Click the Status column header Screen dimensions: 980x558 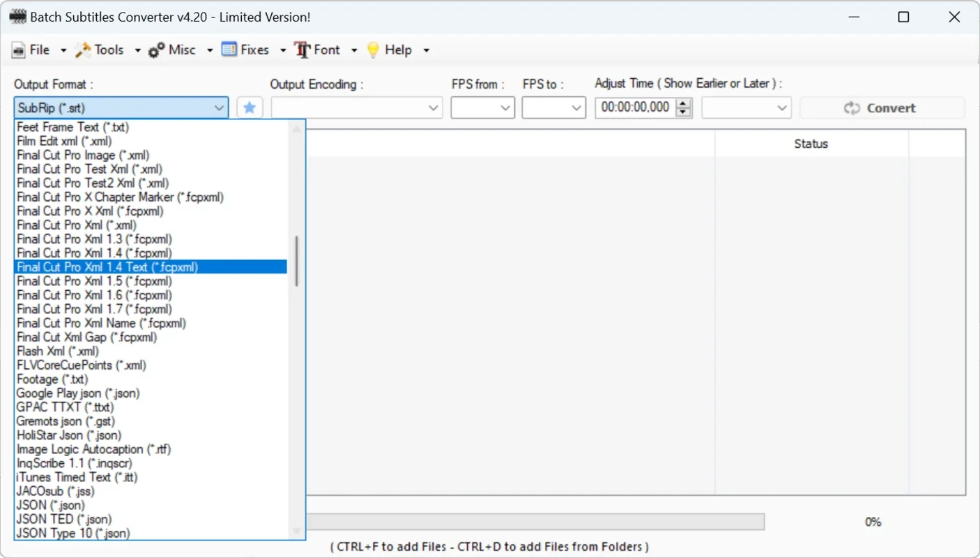811,144
